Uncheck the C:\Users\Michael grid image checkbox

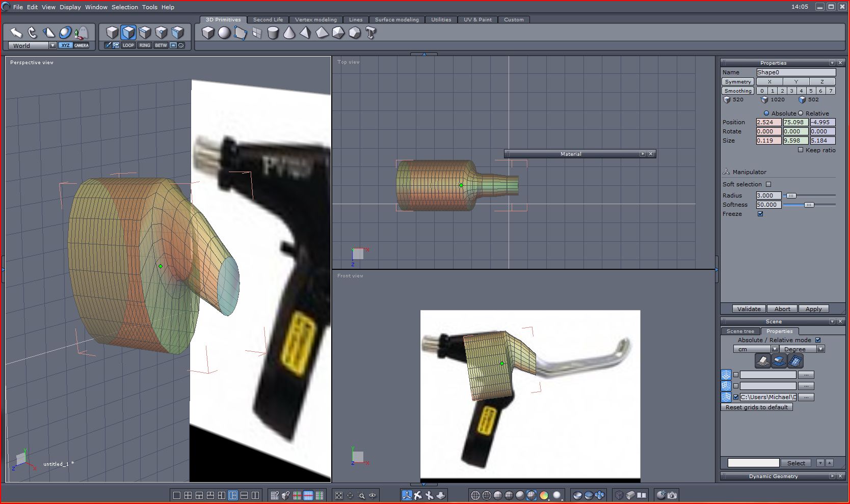pos(736,397)
